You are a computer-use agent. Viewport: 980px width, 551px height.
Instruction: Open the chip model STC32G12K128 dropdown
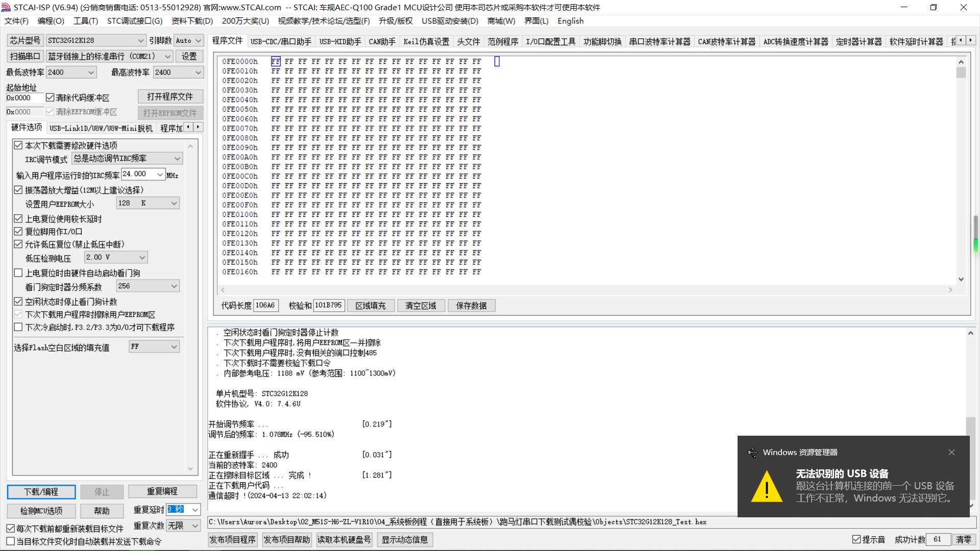pyautogui.click(x=141, y=41)
